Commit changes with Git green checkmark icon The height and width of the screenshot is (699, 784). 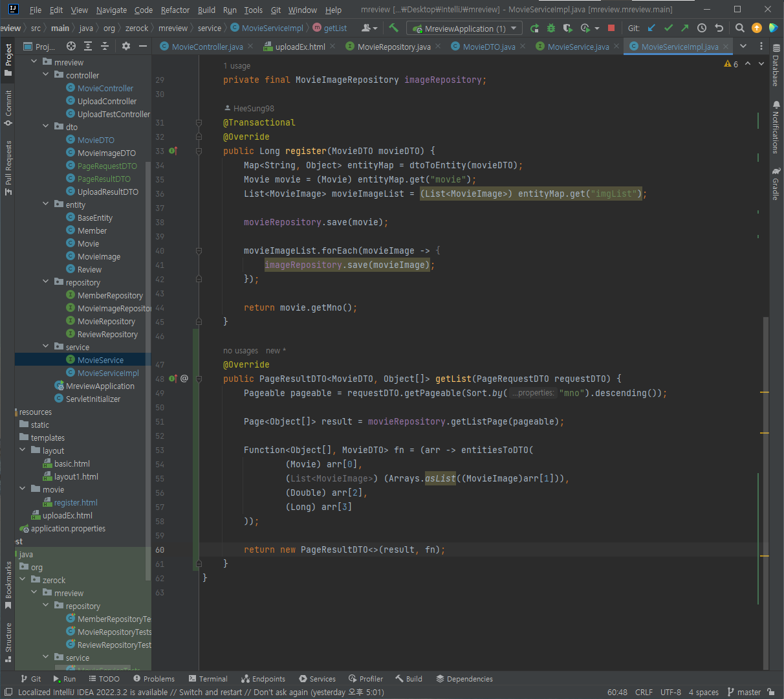pyautogui.click(x=668, y=28)
